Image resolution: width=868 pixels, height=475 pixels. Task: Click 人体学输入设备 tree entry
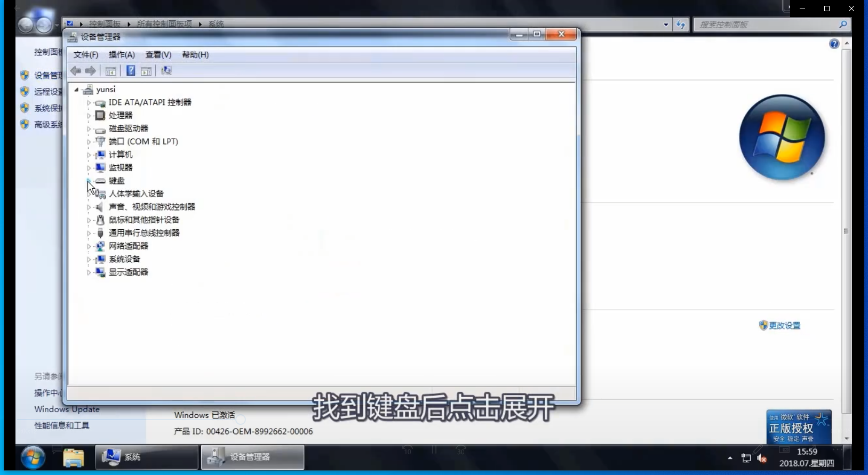(x=136, y=194)
